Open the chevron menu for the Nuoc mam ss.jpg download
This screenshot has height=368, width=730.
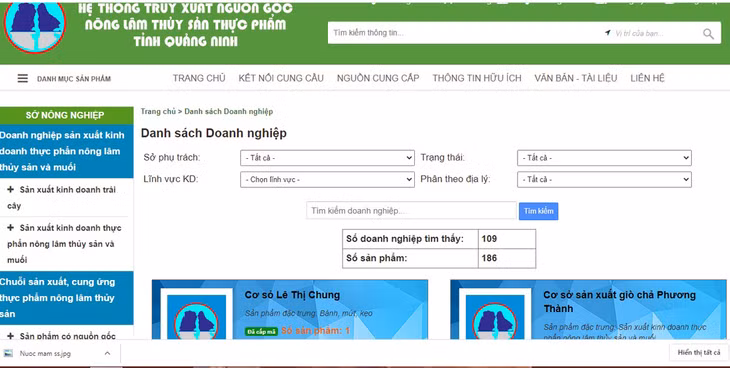pyautogui.click(x=107, y=353)
